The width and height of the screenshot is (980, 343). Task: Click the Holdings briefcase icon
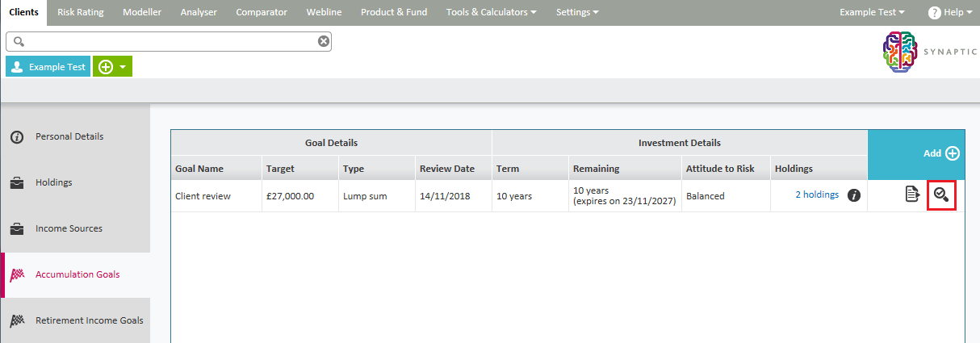click(x=17, y=183)
